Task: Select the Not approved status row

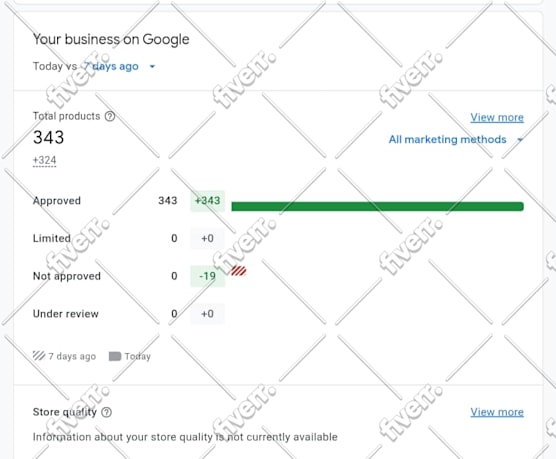Action: coord(278,276)
